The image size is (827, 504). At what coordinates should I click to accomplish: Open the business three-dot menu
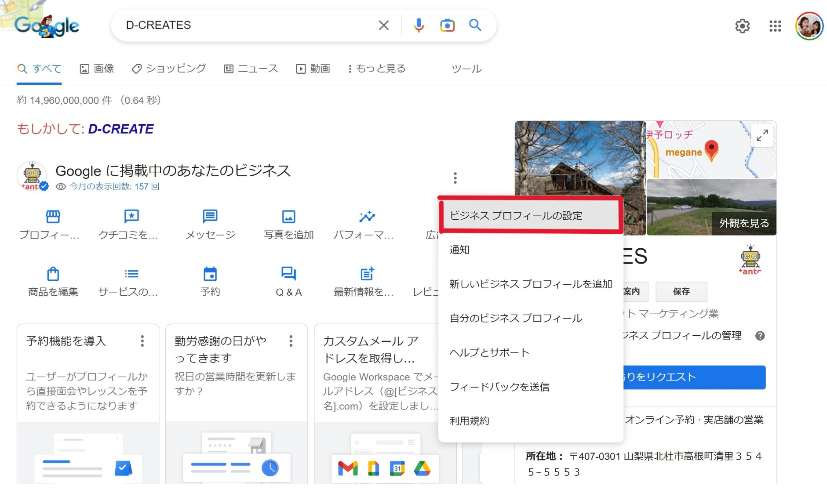[455, 178]
